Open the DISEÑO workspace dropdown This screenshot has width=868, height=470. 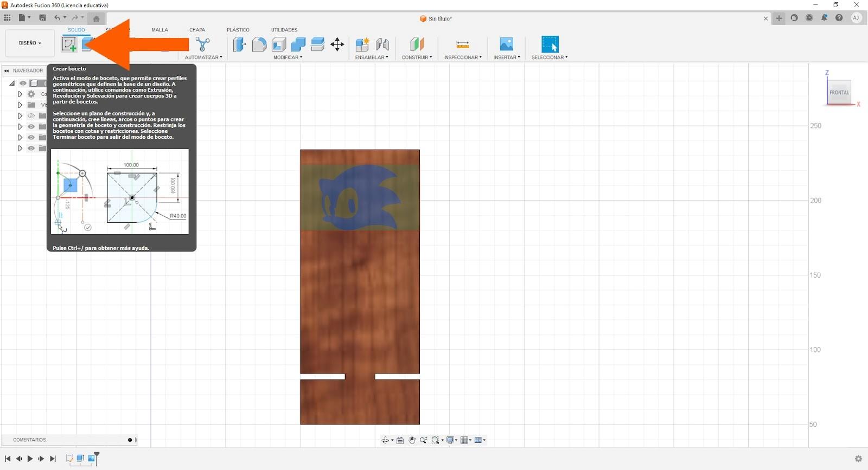[x=30, y=43]
